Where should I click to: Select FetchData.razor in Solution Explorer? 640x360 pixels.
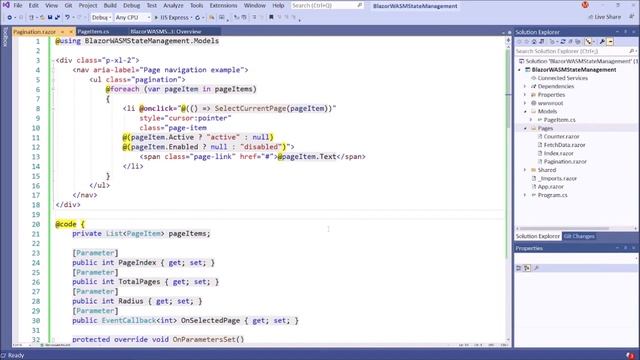point(564,145)
